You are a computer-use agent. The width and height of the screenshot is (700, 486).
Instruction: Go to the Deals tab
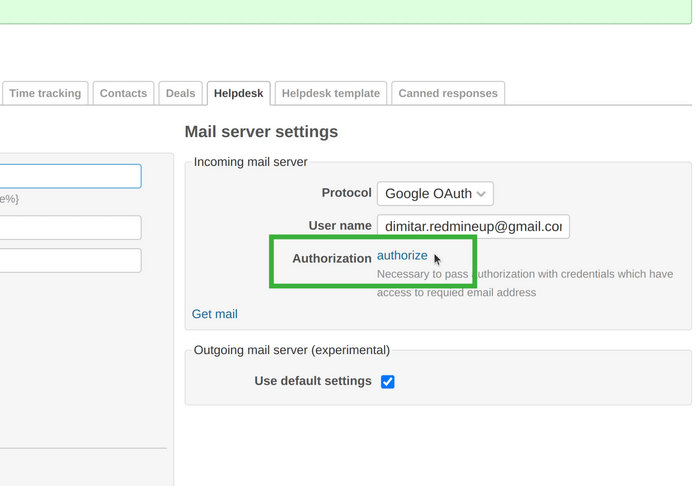pos(180,93)
